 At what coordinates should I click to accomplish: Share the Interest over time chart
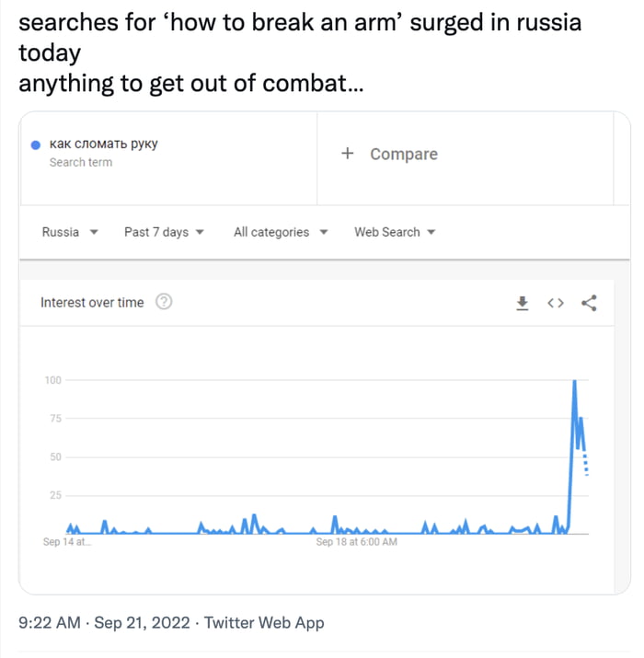click(590, 303)
